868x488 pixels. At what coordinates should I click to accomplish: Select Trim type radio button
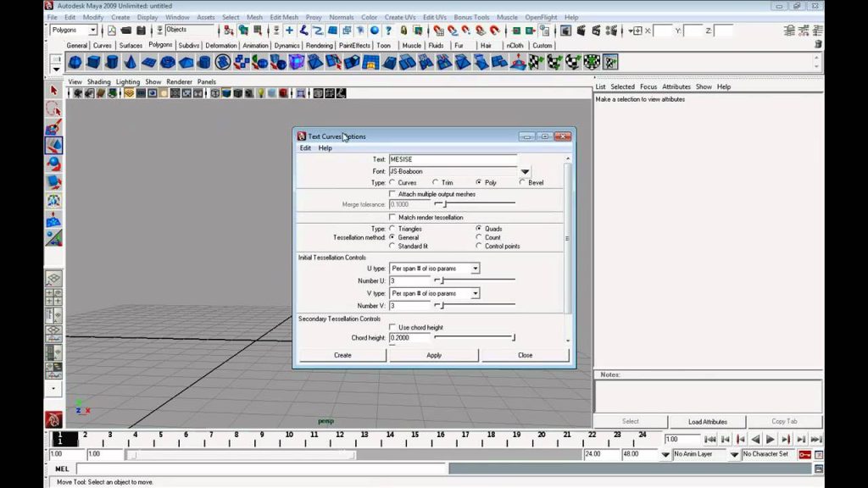(x=436, y=182)
